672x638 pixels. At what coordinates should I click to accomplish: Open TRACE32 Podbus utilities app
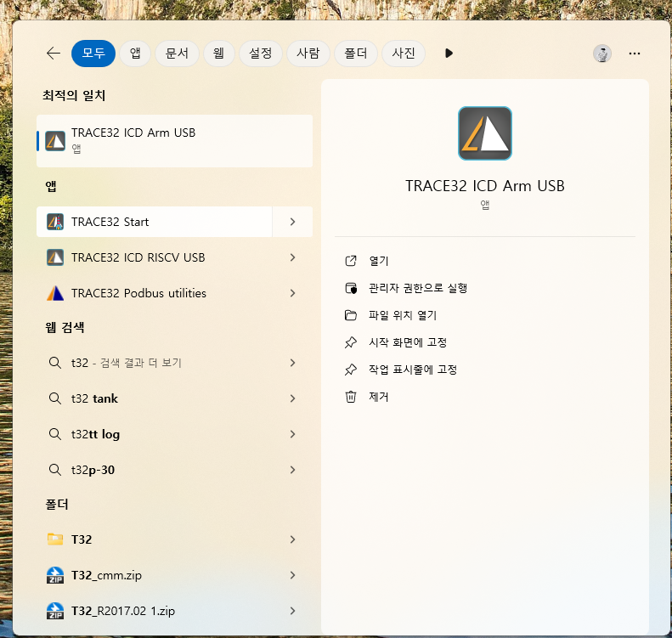click(x=138, y=293)
